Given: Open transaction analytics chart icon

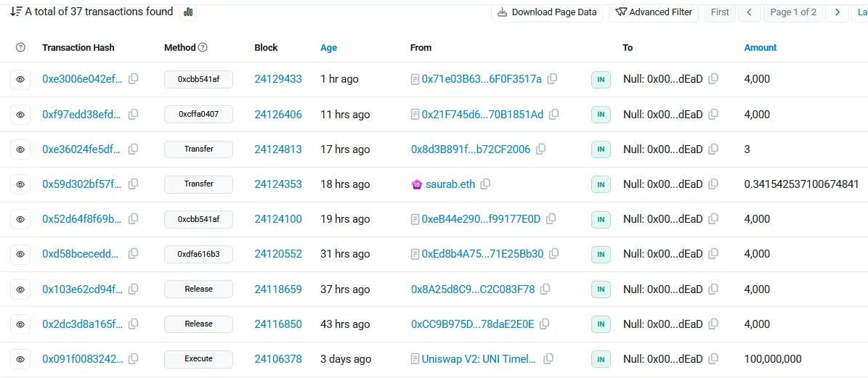Looking at the screenshot, I should pyautogui.click(x=187, y=12).
